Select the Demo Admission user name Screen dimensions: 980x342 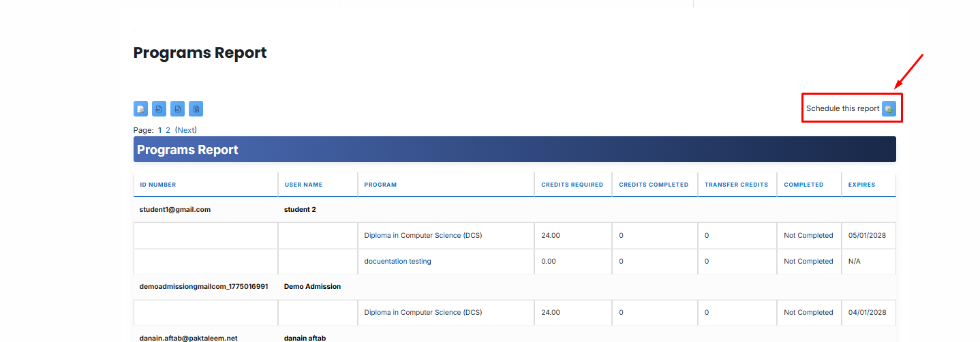[312, 287]
